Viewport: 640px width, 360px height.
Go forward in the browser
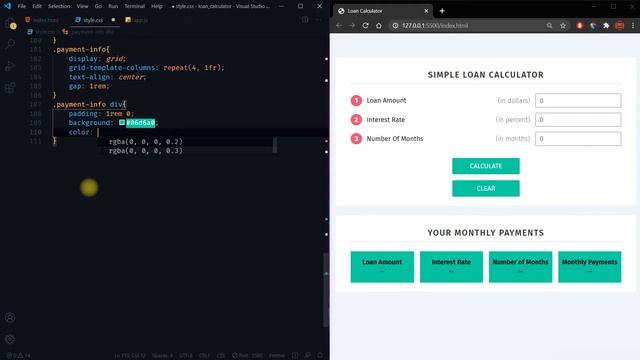(x=352, y=25)
